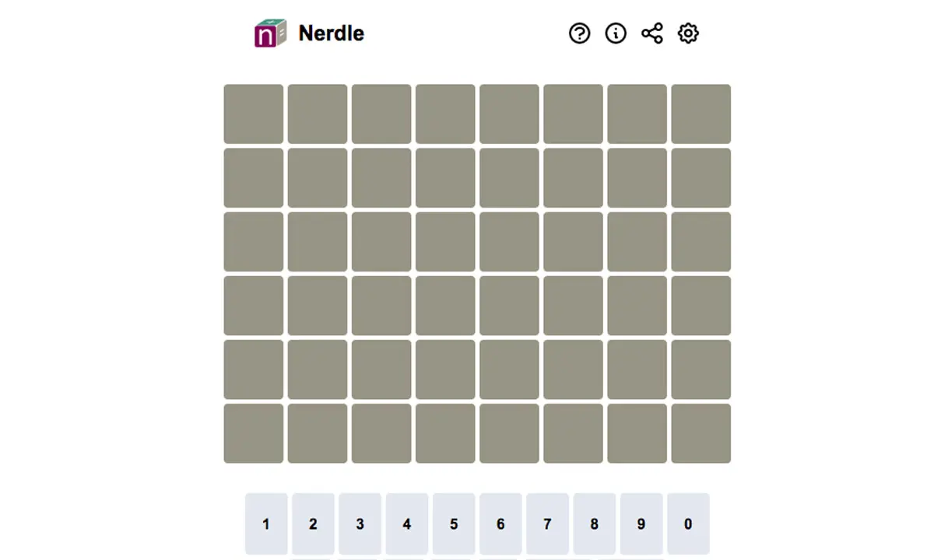Click the info circle icon
Image resolution: width=934 pixels, height=560 pixels.
[x=616, y=33]
